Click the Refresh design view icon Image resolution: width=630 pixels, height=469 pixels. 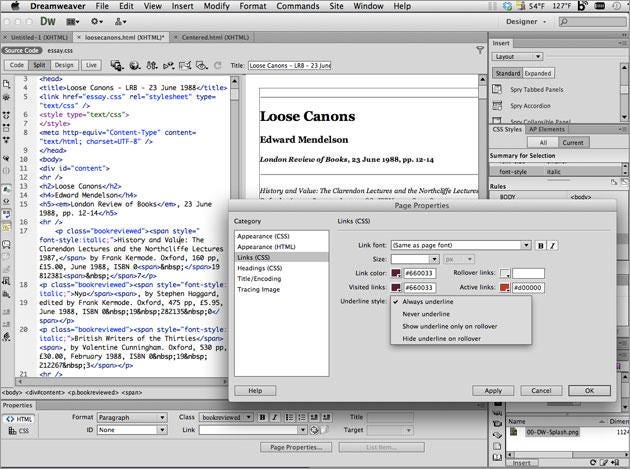click(217, 65)
